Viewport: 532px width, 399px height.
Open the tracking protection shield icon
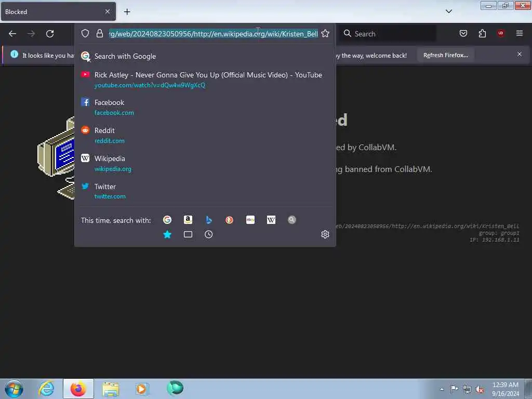pos(85,33)
